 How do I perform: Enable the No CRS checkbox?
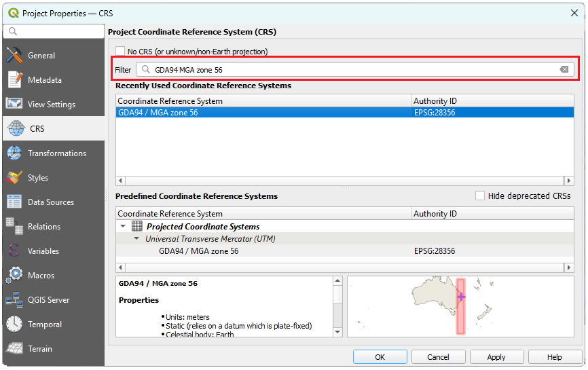[120, 52]
